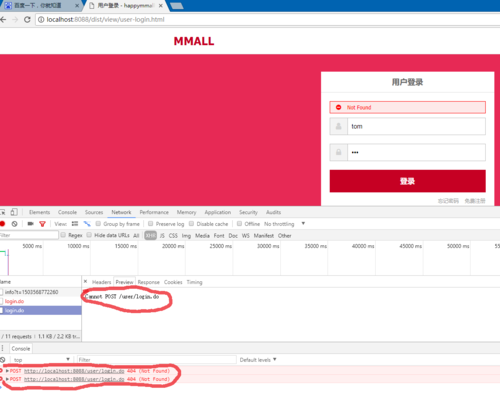Show All request types

click(136, 235)
